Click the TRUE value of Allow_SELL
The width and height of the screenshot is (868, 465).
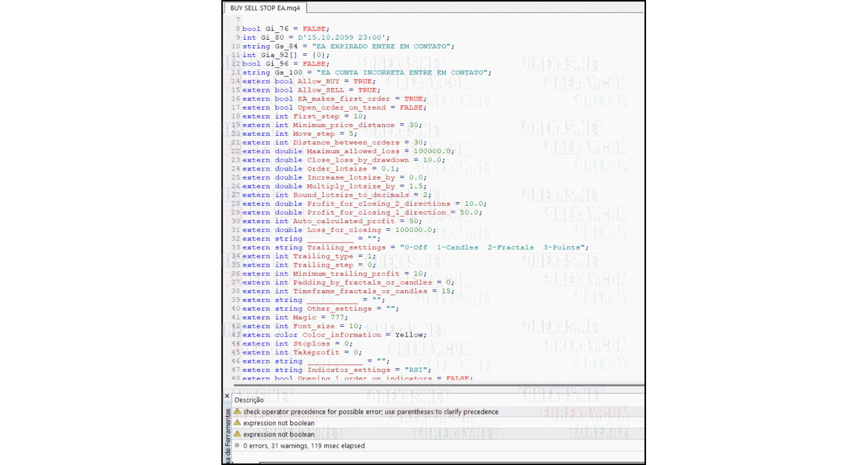(368, 90)
